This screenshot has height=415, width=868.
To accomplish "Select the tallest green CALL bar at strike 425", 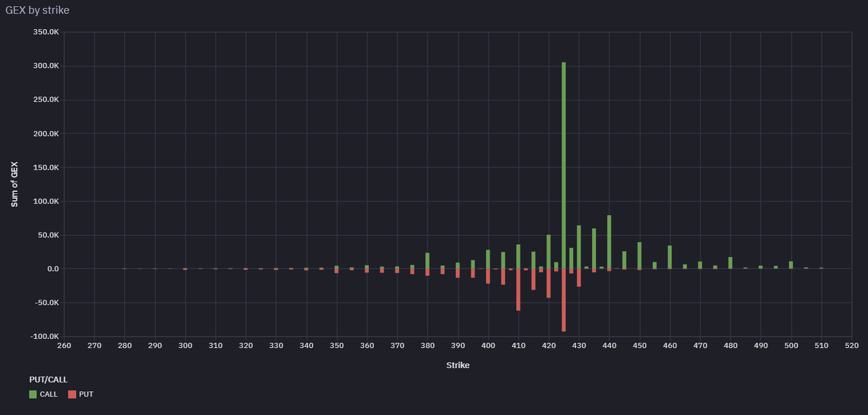I will (x=564, y=165).
